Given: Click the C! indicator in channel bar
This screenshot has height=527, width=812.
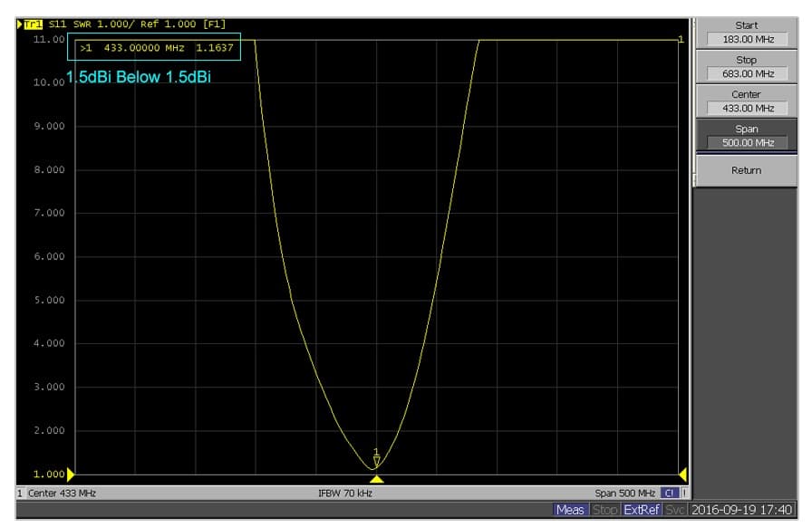Looking at the screenshot, I should pos(670,493).
